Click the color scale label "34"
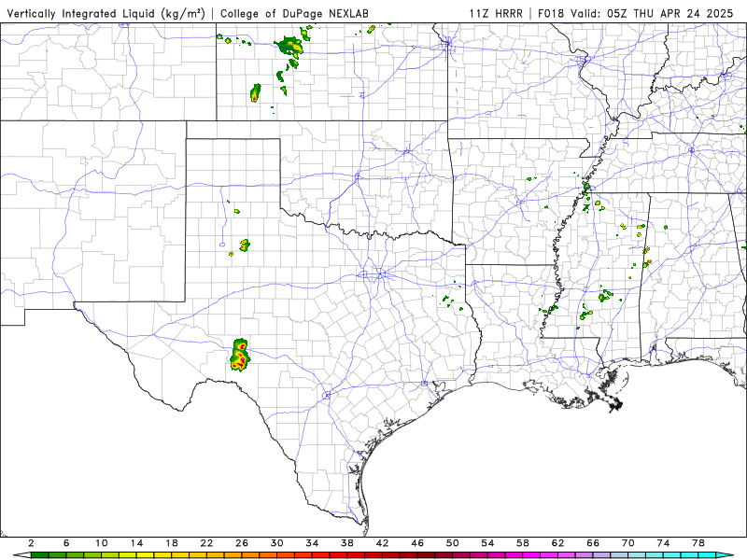The width and height of the screenshot is (747, 560). pyautogui.click(x=312, y=543)
